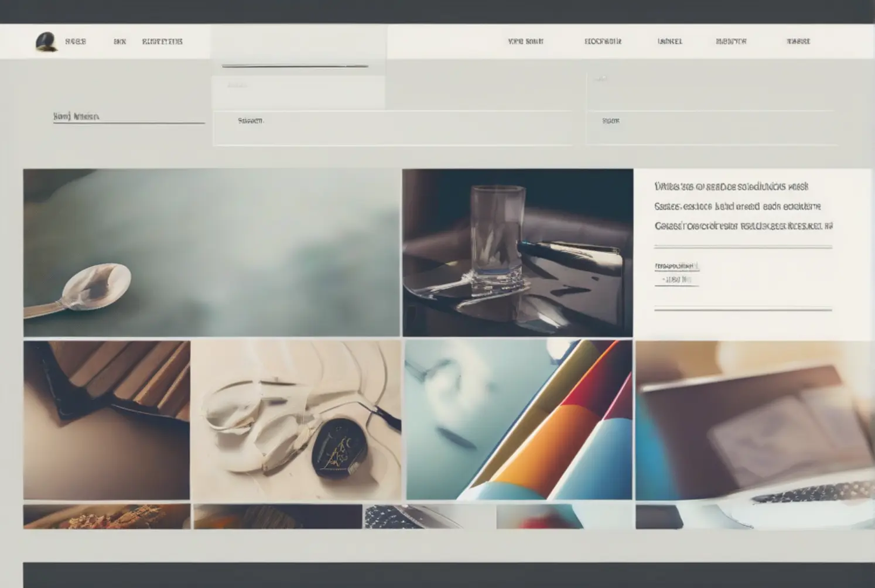
Task: Click the first underlined link in text panel
Action: [676, 266]
